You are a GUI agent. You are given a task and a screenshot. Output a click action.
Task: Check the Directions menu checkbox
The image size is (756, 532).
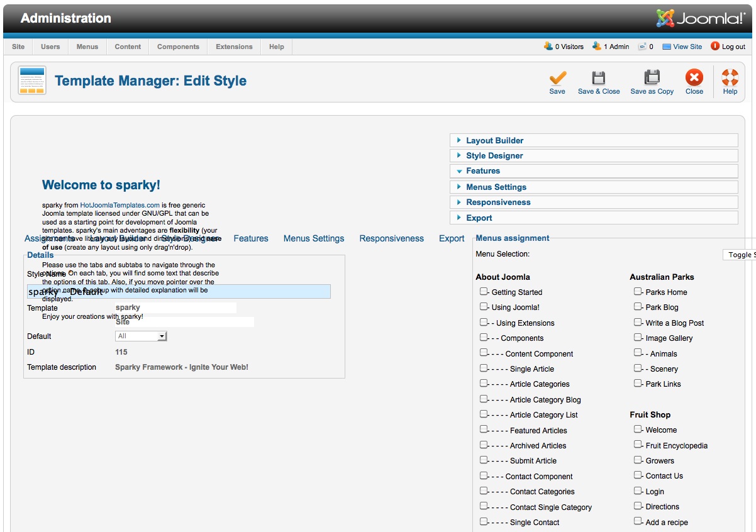click(638, 506)
